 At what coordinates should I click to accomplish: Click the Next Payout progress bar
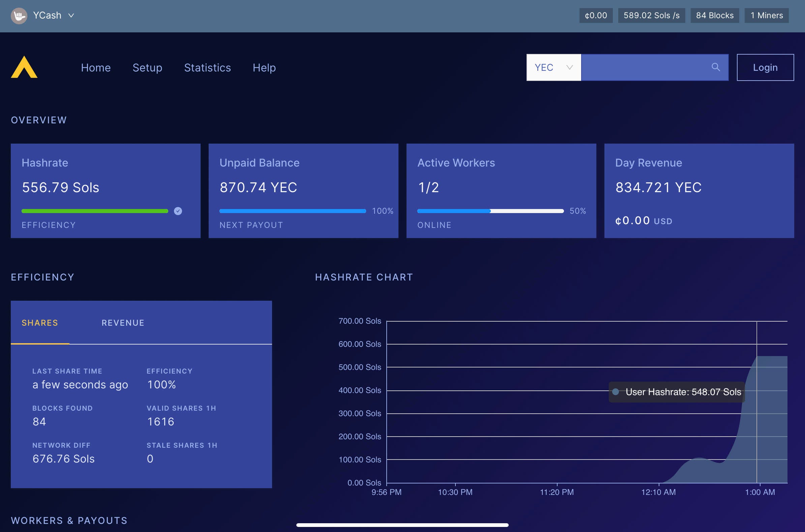point(292,211)
